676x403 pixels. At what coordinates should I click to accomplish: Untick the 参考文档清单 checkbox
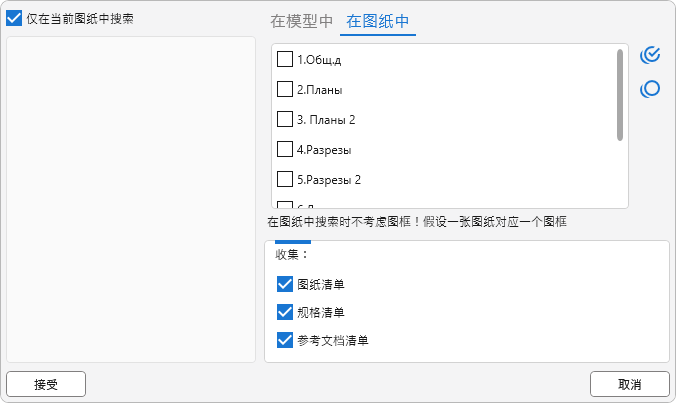click(285, 340)
